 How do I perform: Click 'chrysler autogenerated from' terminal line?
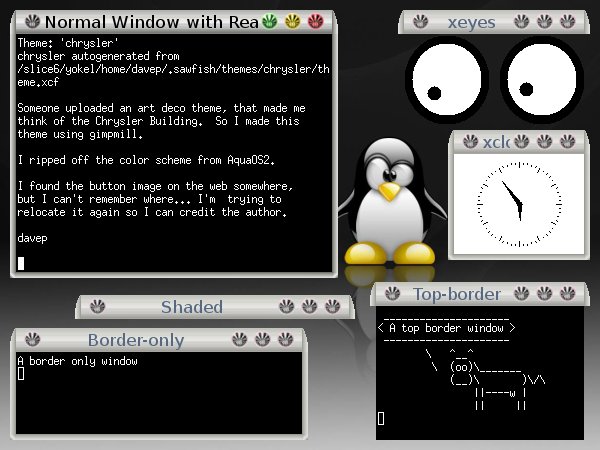pyautogui.click(x=98, y=56)
